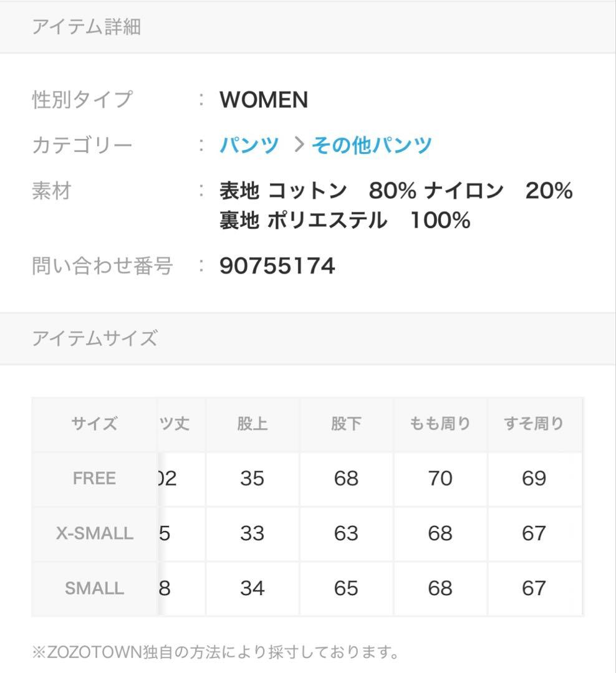Open the その他パンツ subcategory link
This screenshot has width=616, height=673.
[372, 145]
